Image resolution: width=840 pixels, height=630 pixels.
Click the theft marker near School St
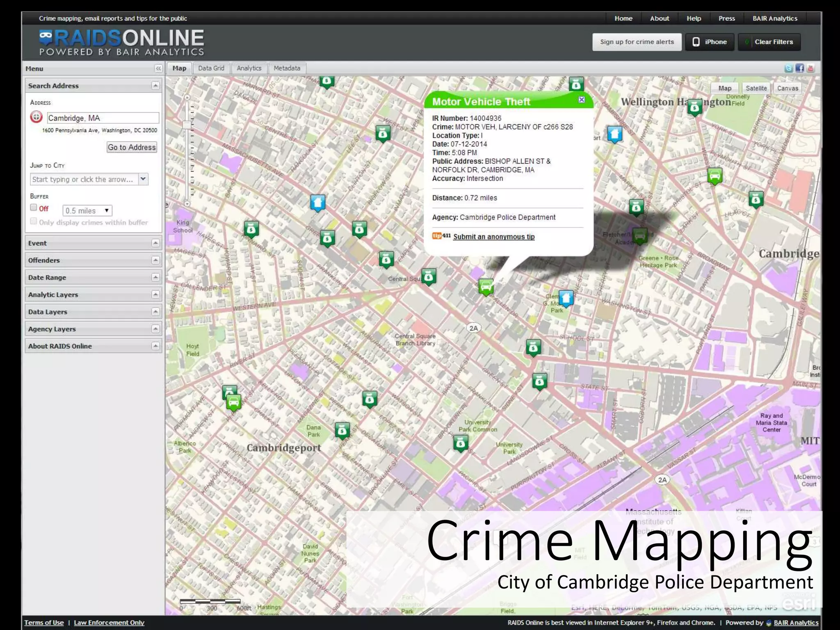point(533,348)
